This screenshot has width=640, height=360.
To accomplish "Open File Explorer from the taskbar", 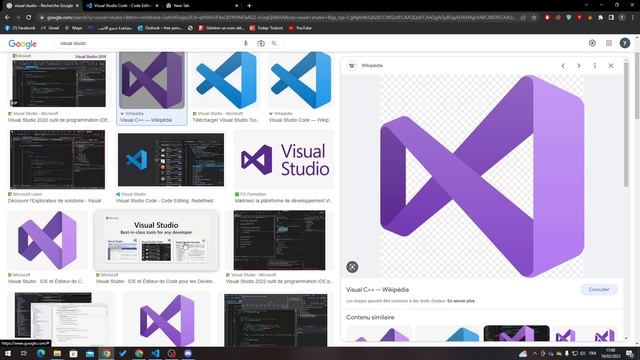I will pyautogui.click(x=57, y=353).
